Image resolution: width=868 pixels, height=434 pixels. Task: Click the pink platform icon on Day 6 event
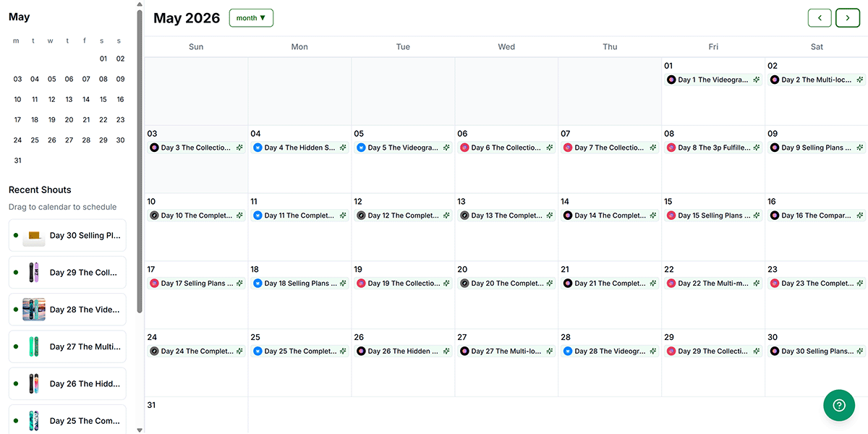pos(464,148)
